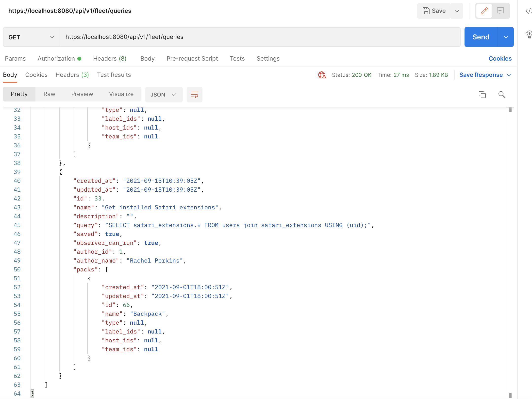The image size is (532, 399).
Task: Open the code snippet panel
Action: pos(529,11)
